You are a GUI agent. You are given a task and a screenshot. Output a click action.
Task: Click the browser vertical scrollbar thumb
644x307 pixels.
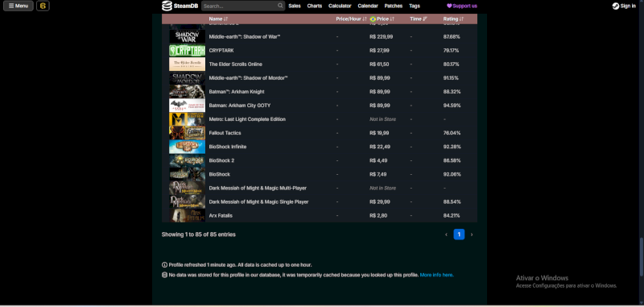point(641,257)
